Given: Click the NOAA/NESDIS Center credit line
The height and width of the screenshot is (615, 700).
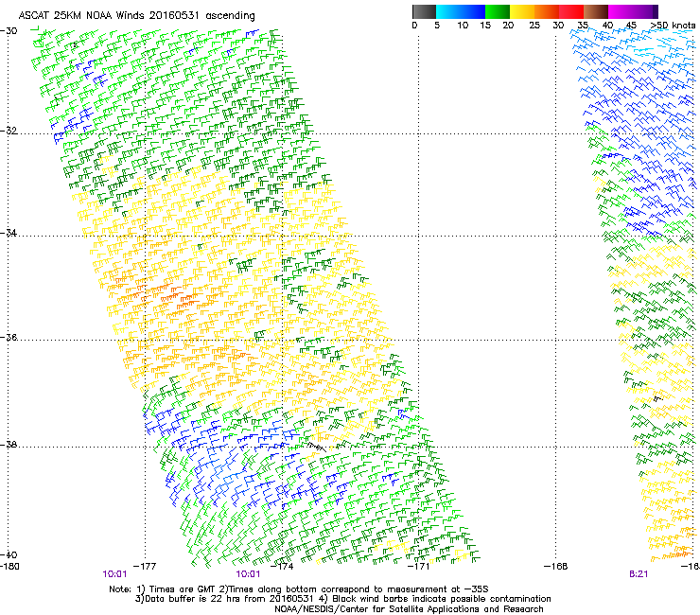Looking at the screenshot, I should pos(409,609).
